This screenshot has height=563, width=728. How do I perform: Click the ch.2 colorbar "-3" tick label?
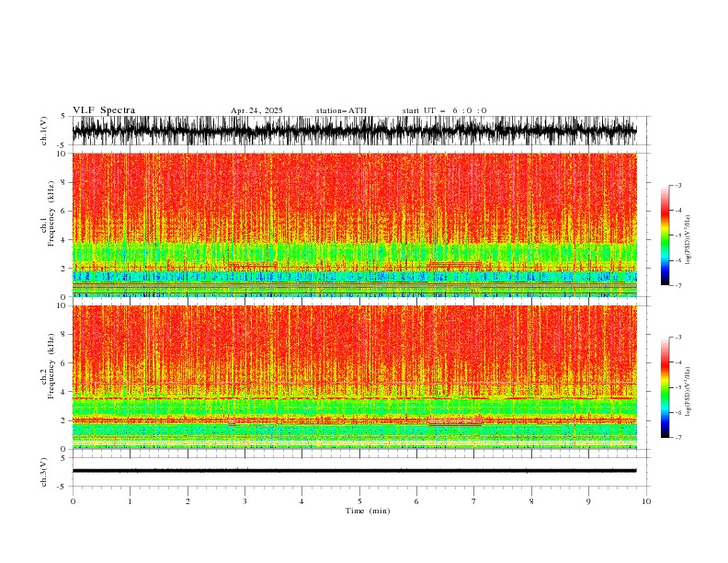pyautogui.click(x=678, y=338)
